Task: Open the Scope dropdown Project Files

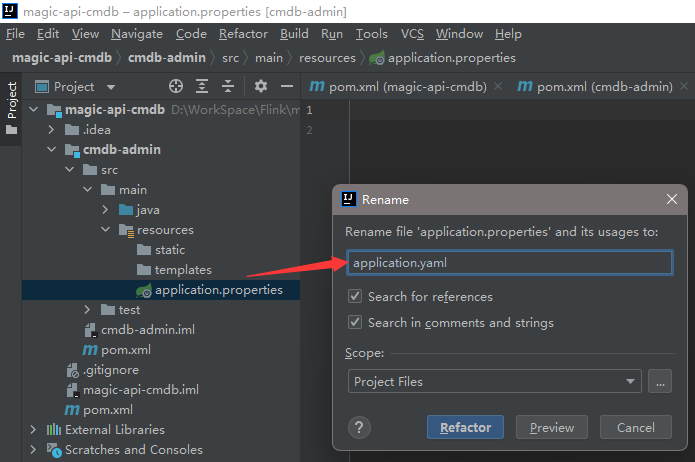Action: click(x=495, y=381)
